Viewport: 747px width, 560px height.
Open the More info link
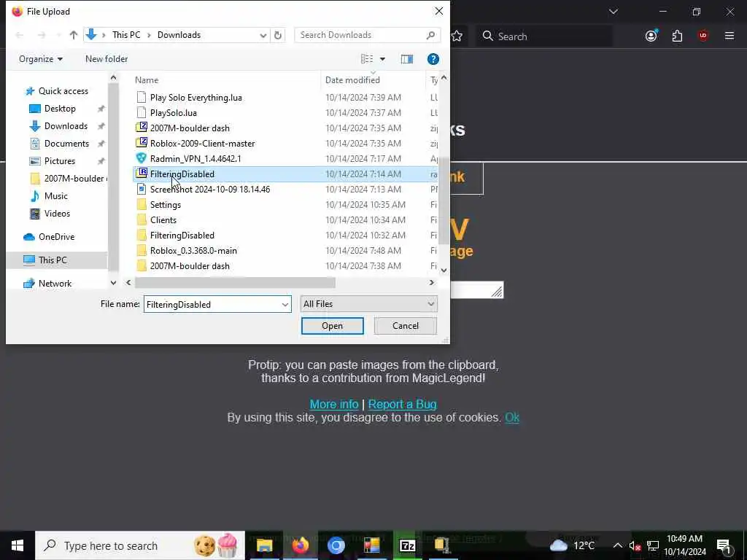334,404
